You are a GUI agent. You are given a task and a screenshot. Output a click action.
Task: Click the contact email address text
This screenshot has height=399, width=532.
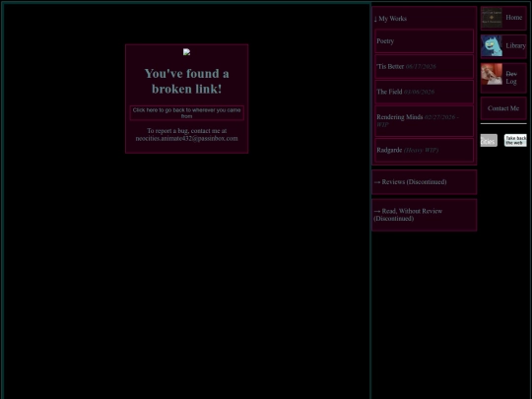[x=186, y=139]
